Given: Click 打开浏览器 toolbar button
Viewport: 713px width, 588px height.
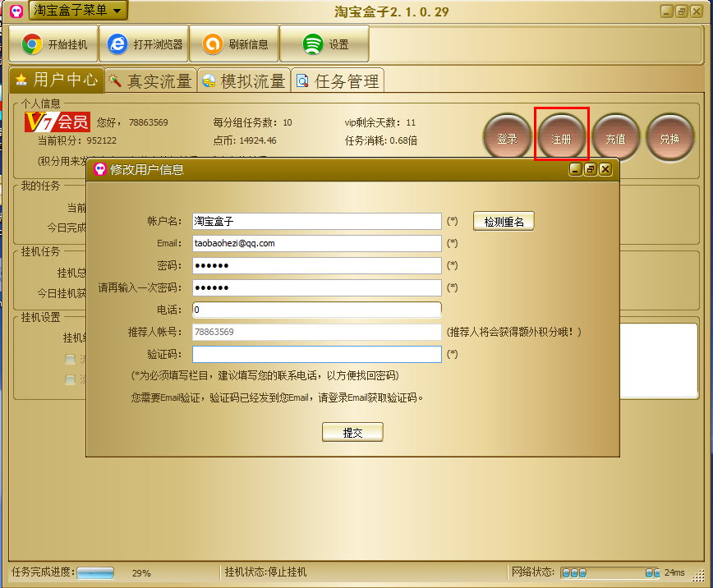Looking at the screenshot, I should pyautogui.click(x=144, y=44).
